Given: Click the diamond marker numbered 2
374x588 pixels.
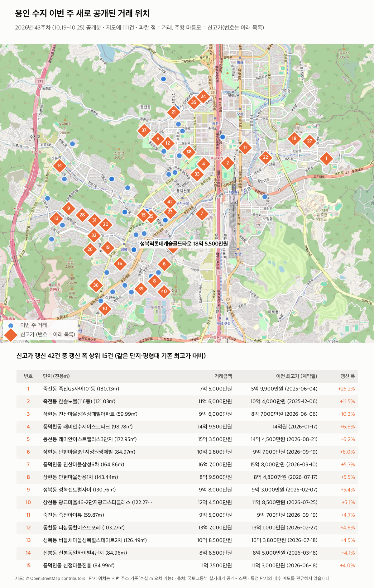Looking at the screenshot, I should 228,163.
